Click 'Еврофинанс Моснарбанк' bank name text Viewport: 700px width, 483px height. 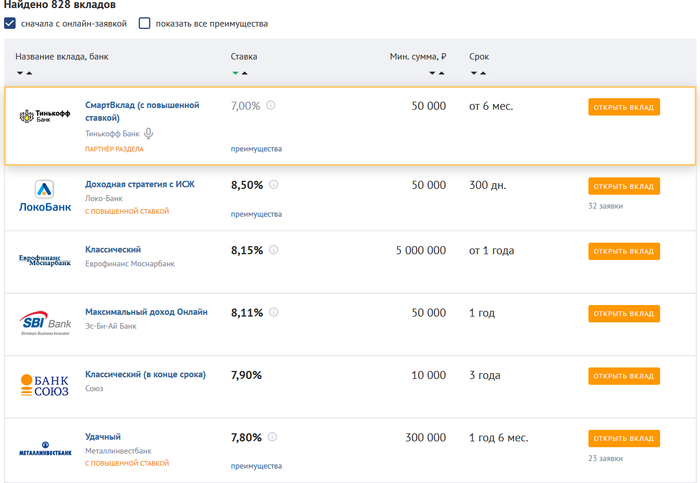pyautogui.click(x=130, y=263)
